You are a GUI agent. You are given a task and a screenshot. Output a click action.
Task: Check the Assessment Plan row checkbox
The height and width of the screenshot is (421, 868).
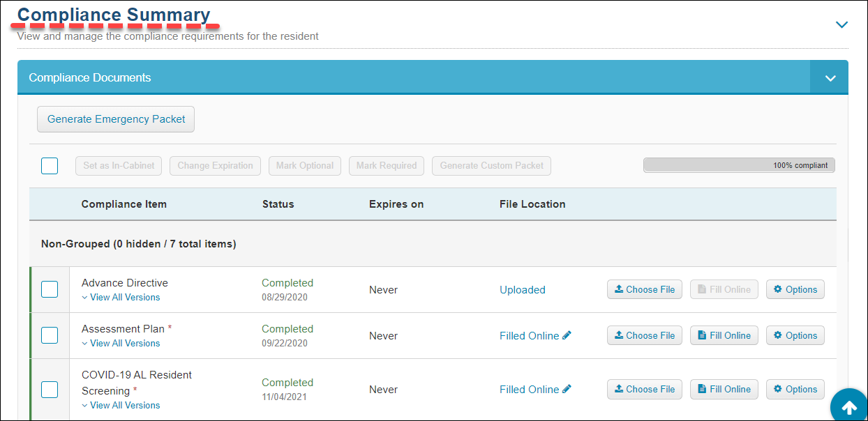[x=50, y=335]
